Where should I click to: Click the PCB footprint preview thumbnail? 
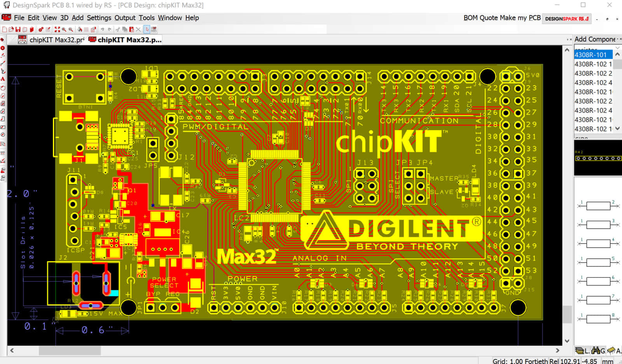(x=598, y=158)
